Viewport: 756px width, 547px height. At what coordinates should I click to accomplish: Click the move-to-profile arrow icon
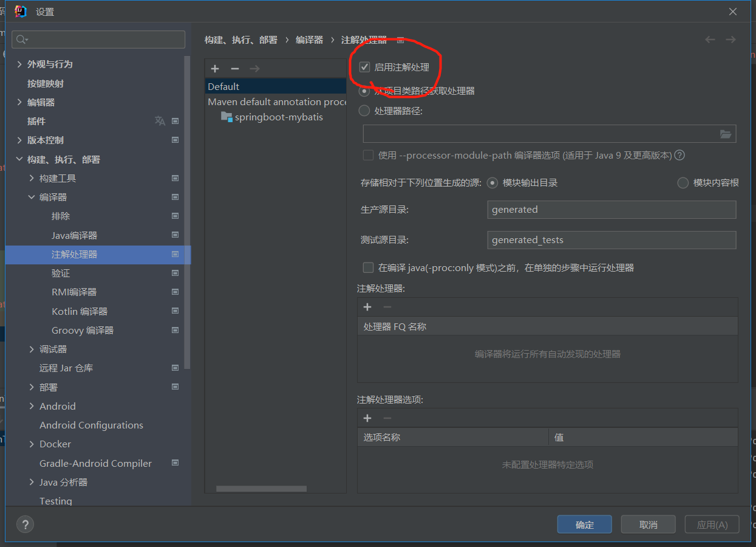tap(255, 69)
